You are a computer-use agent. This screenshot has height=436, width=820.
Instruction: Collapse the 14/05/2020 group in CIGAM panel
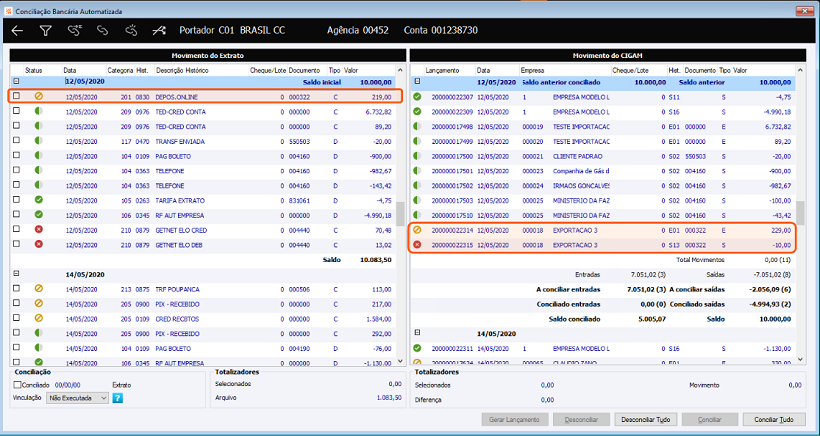(x=417, y=333)
